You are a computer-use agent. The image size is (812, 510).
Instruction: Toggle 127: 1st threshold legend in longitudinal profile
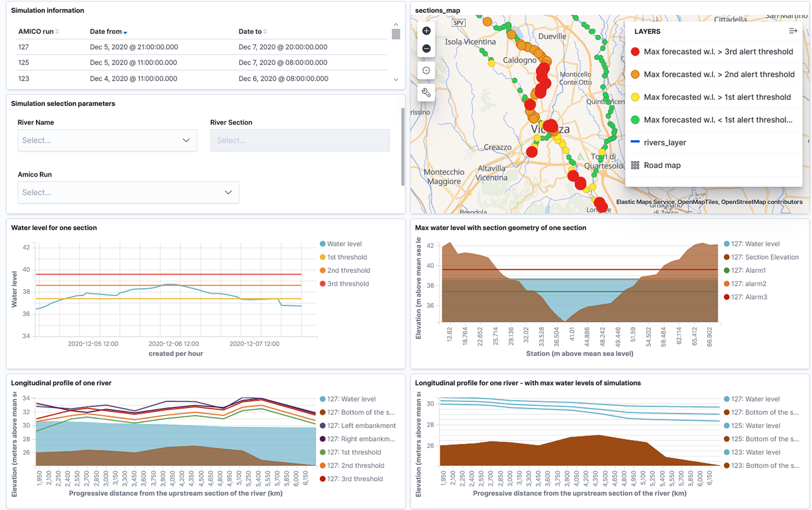tap(350, 452)
